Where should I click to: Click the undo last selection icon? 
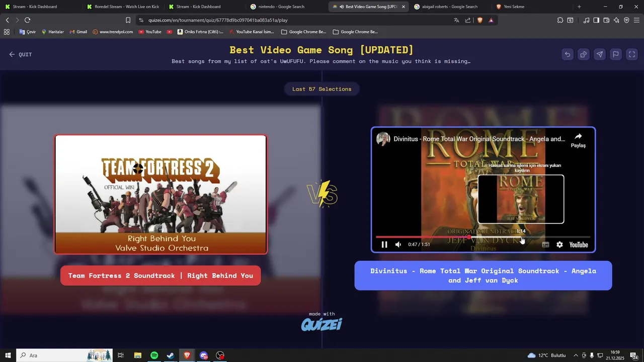pos(568,54)
